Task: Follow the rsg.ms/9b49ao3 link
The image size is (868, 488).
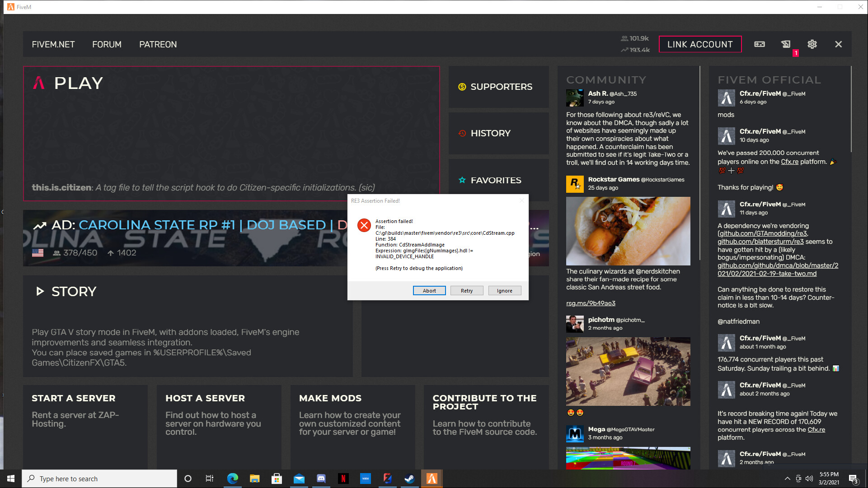Action: pyautogui.click(x=591, y=303)
